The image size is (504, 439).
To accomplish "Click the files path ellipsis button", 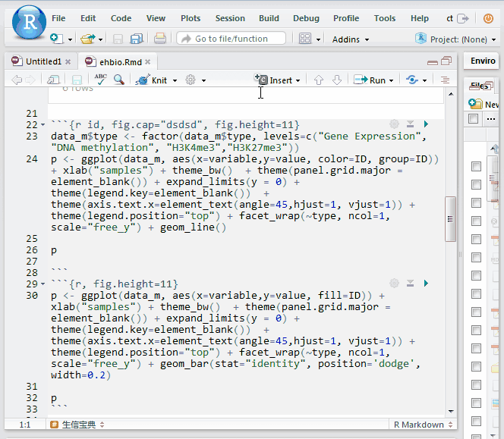I will click(x=491, y=119).
